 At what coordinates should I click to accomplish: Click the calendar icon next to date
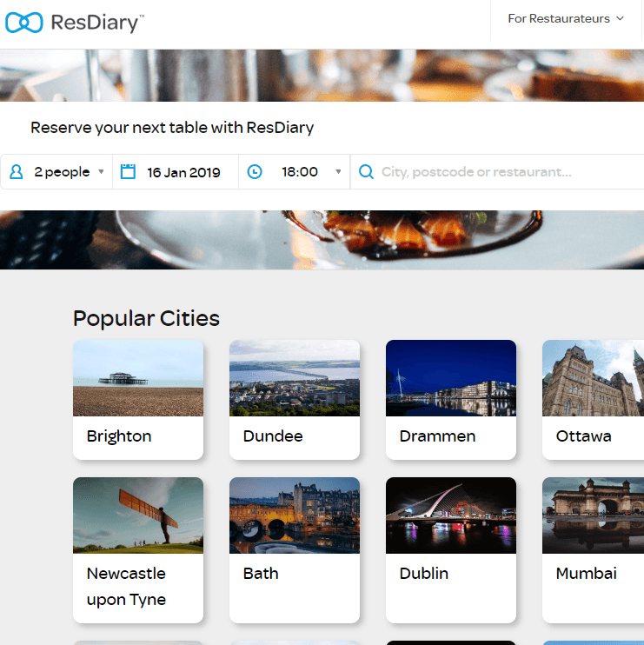tap(128, 172)
